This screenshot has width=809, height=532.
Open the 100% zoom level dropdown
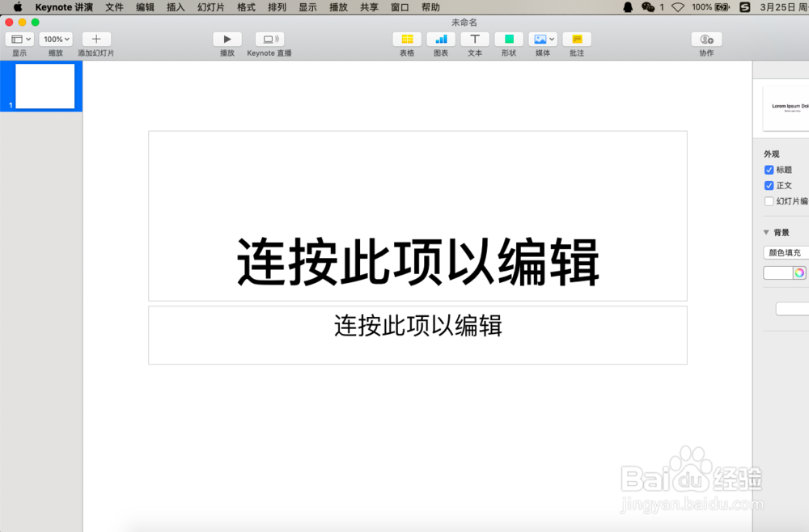[x=55, y=39]
